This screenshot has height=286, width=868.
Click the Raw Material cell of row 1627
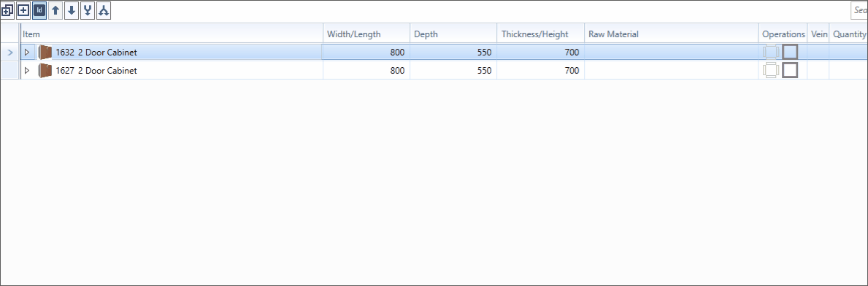[671, 70]
